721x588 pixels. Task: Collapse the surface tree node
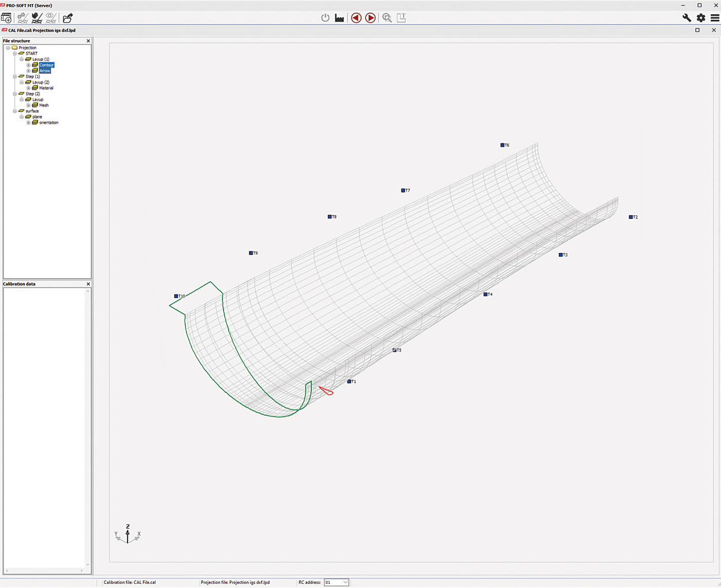15,111
